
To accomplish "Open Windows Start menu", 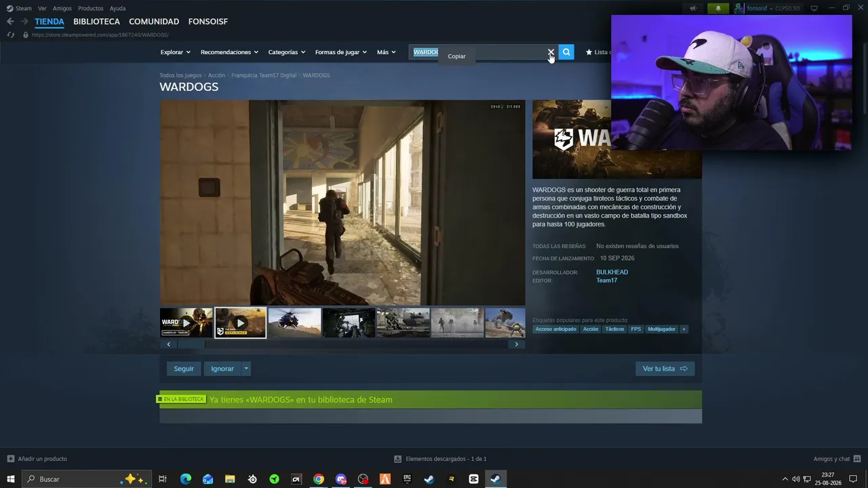I will pos(11,479).
